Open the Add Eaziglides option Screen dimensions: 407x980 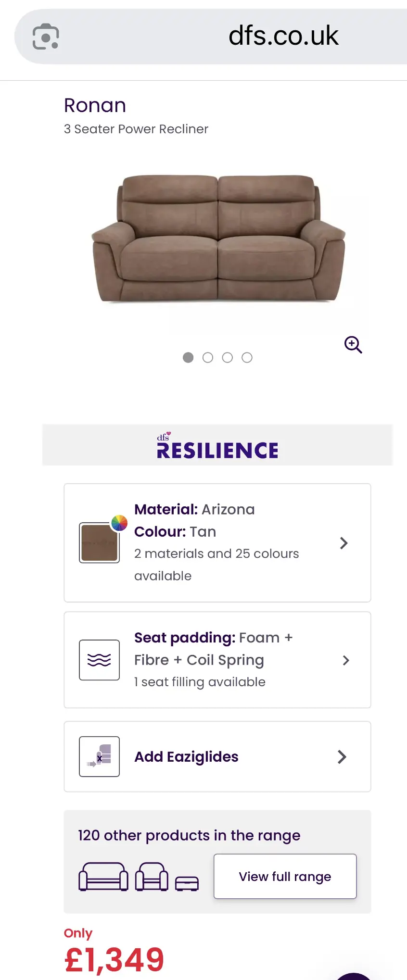pos(217,756)
